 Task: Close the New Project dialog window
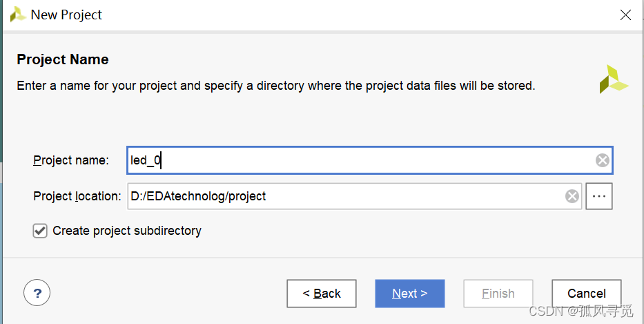click(625, 15)
